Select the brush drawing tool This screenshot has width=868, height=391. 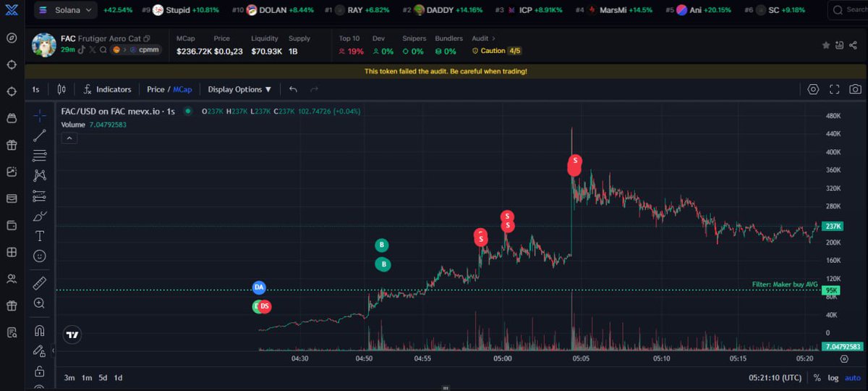40,216
